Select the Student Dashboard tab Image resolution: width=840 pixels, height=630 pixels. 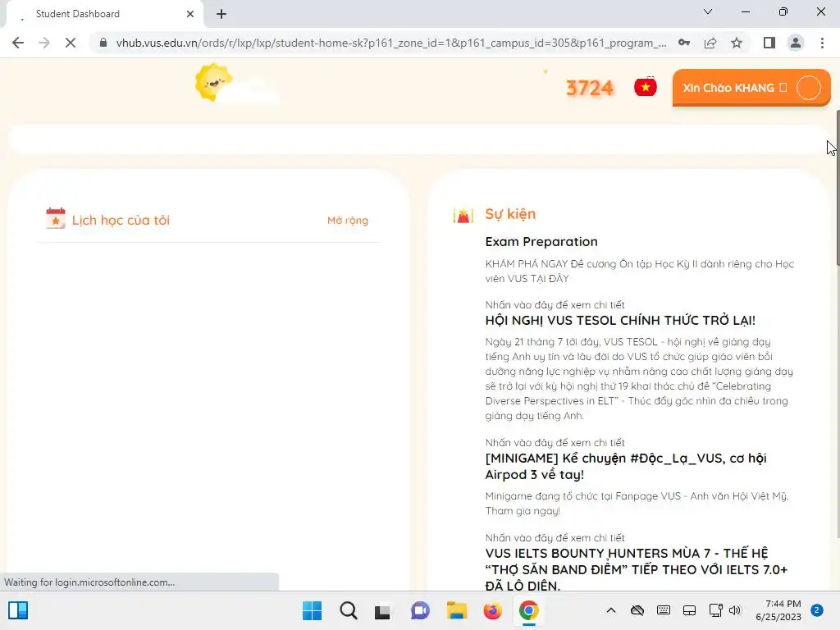point(105,14)
